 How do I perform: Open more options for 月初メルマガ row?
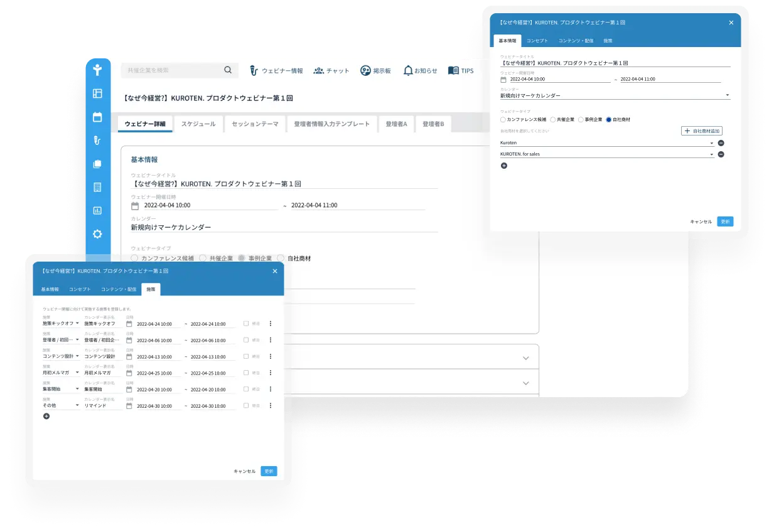[271, 373]
